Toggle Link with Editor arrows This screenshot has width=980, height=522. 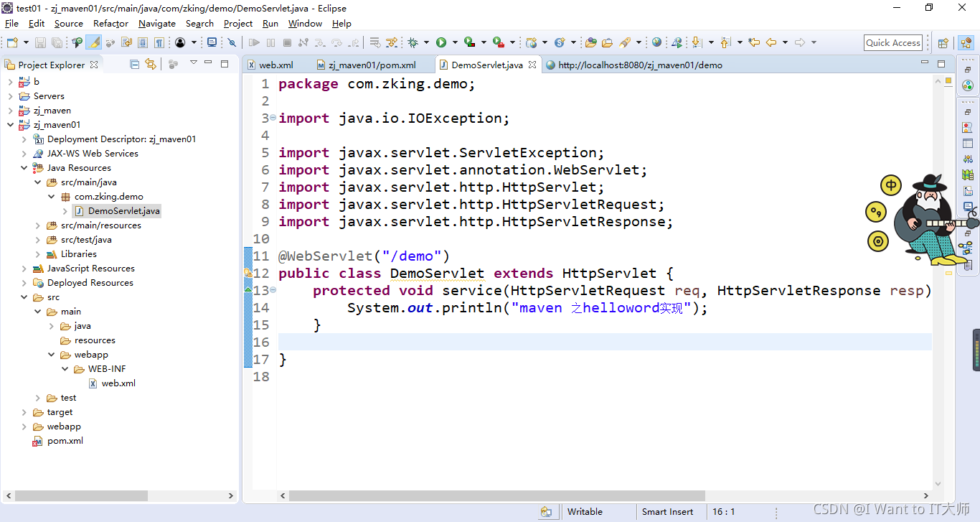150,64
